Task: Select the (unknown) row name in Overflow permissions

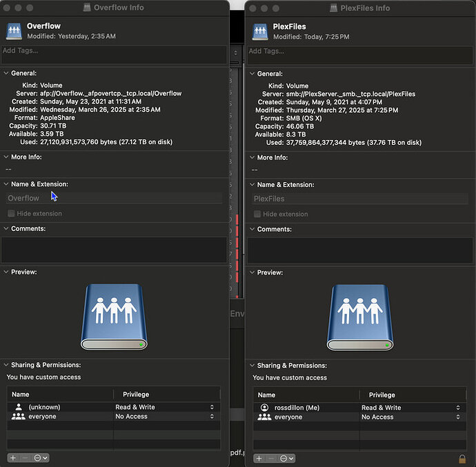Action: (x=44, y=407)
